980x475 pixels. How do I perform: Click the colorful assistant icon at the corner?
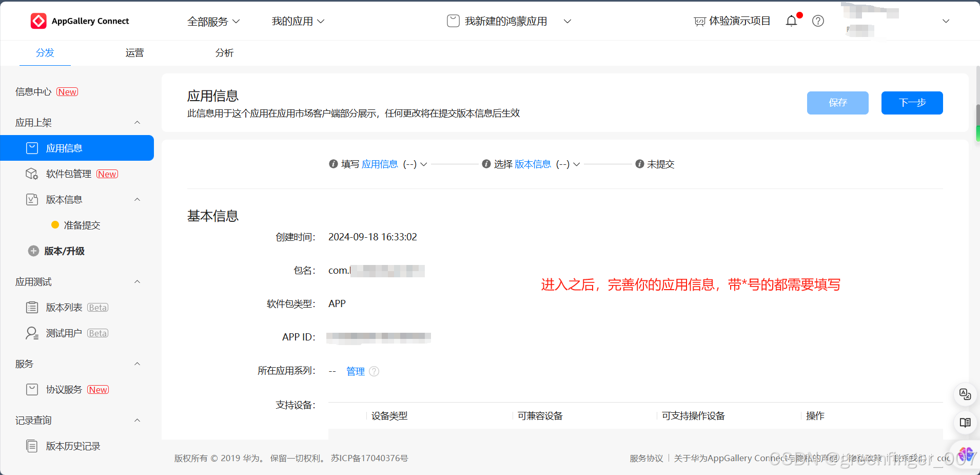[x=965, y=454]
